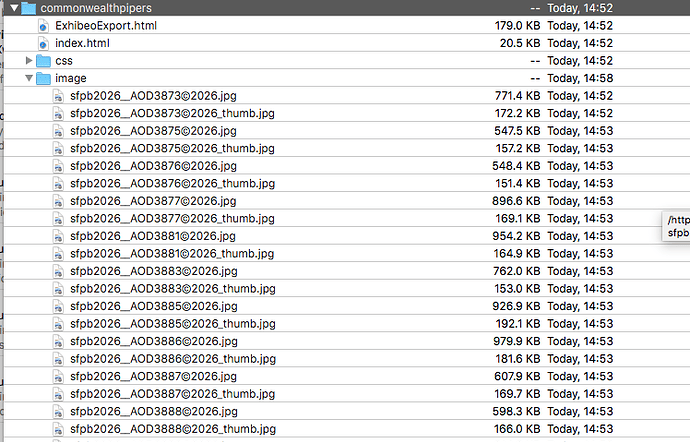The height and width of the screenshot is (442, 690).
Task: Click the partially visible /http tooltip
Action: coord(676,226)
